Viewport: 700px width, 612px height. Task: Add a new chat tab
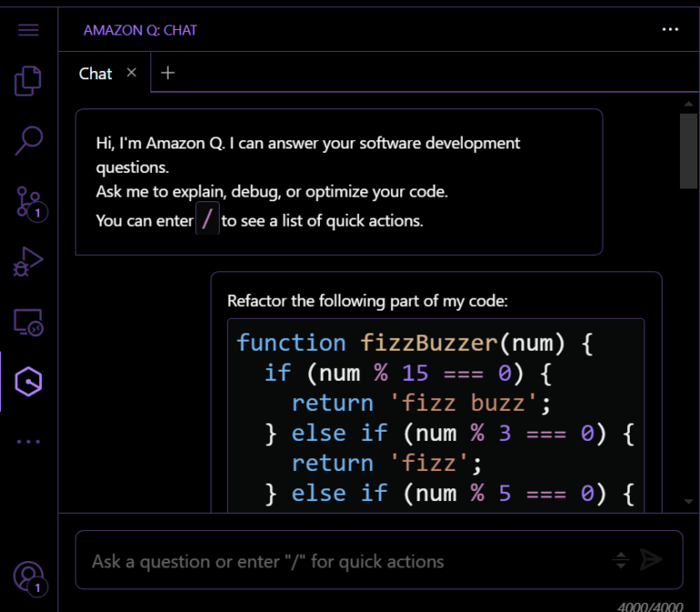[168, 73]
